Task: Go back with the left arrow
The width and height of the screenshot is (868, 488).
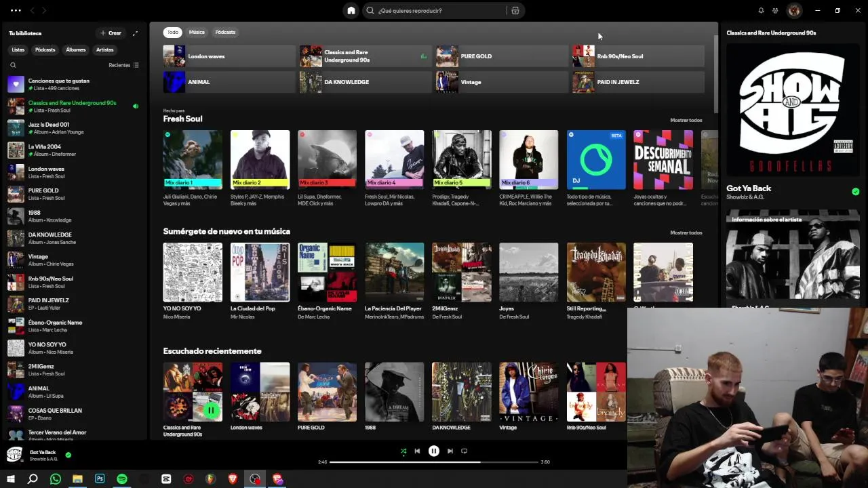Action: click(x=32, y=10)
